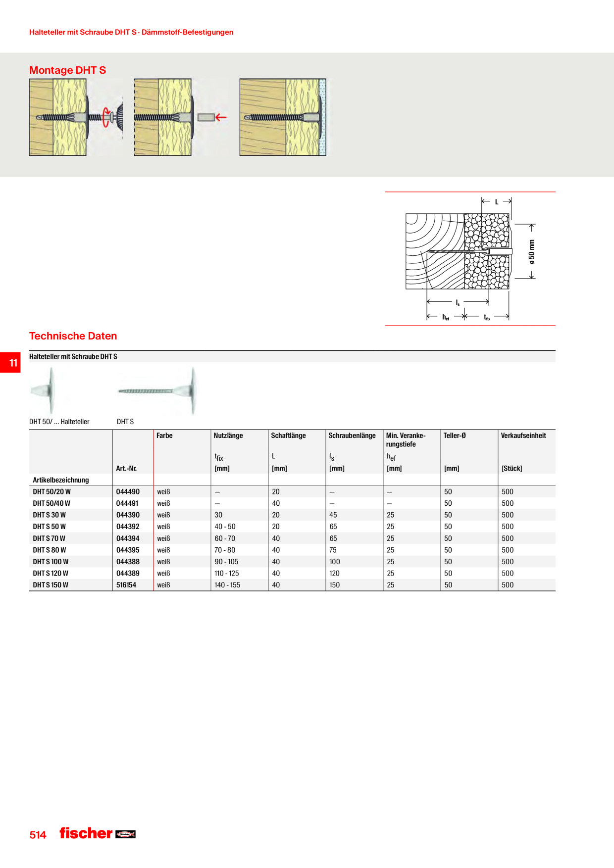This screenshot has height=868, width=614.
Task: Click the red chapter marker 11
Action: (x=10, y=362)
